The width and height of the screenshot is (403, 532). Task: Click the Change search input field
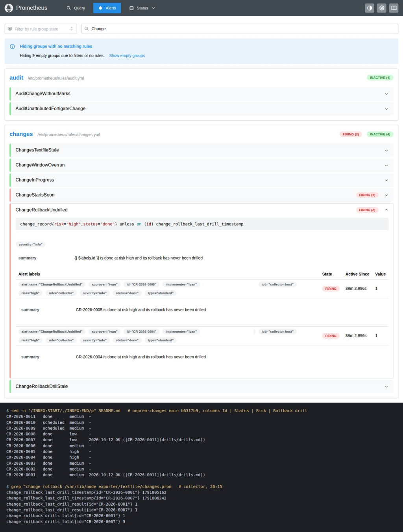click(240, 29)
